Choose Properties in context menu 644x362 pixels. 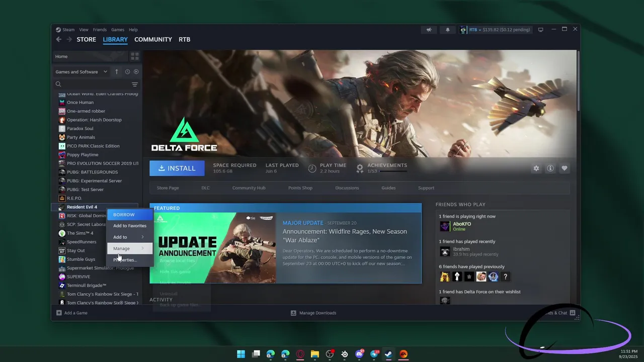[130, 260]
